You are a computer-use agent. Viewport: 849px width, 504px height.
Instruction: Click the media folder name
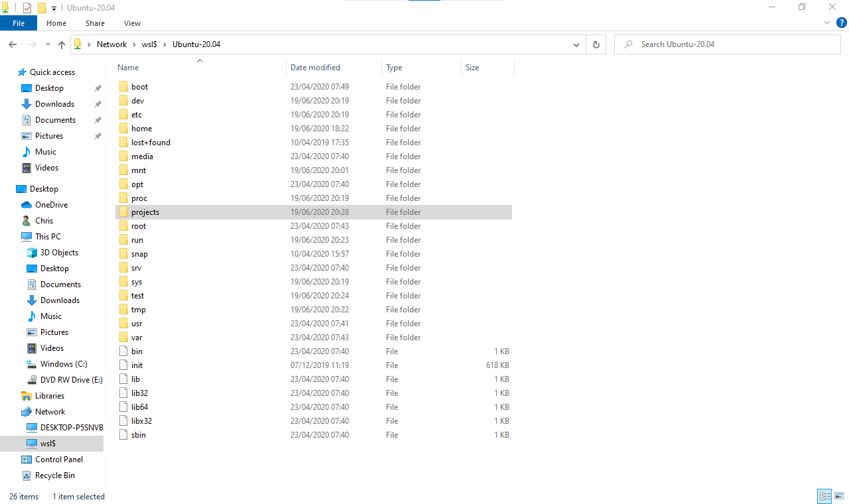pyautogui.click(x=142, y=157)
